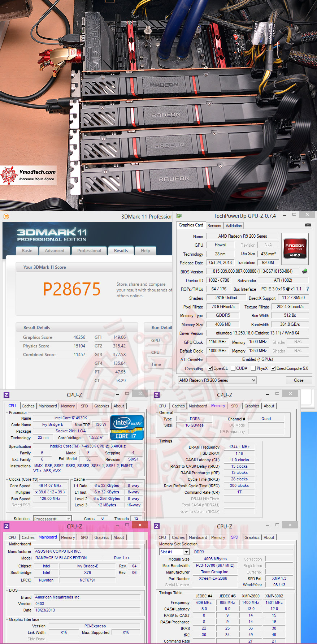Click the GPU Clock 1150 MHz field
Screen dimensions: 317x644
coord(218,342)
